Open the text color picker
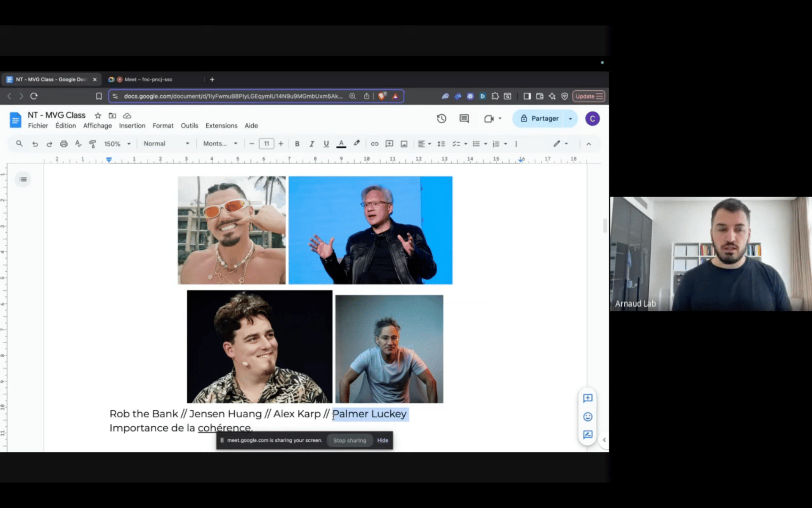 pos(341,144)
